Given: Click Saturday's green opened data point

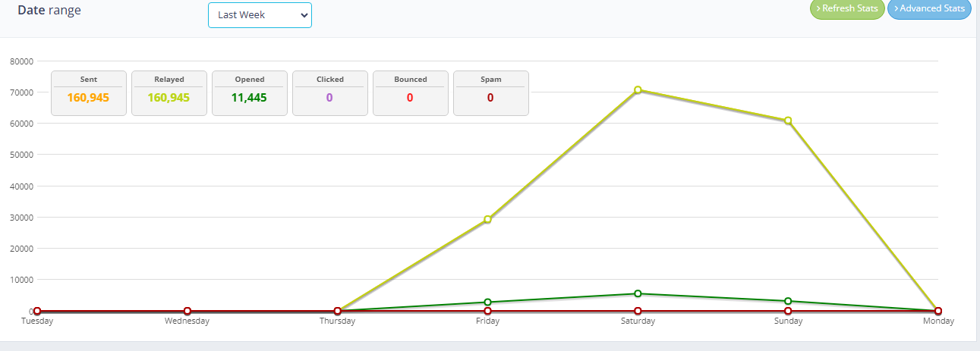Looking at the screenshot, I should coord(638,293).
